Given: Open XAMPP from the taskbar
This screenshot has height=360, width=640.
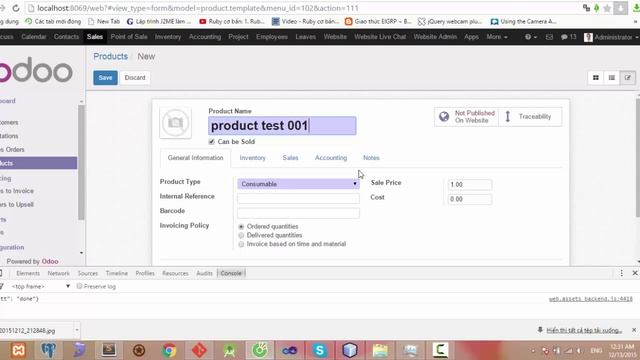Looking at the screenshot, I should point(18,350).
